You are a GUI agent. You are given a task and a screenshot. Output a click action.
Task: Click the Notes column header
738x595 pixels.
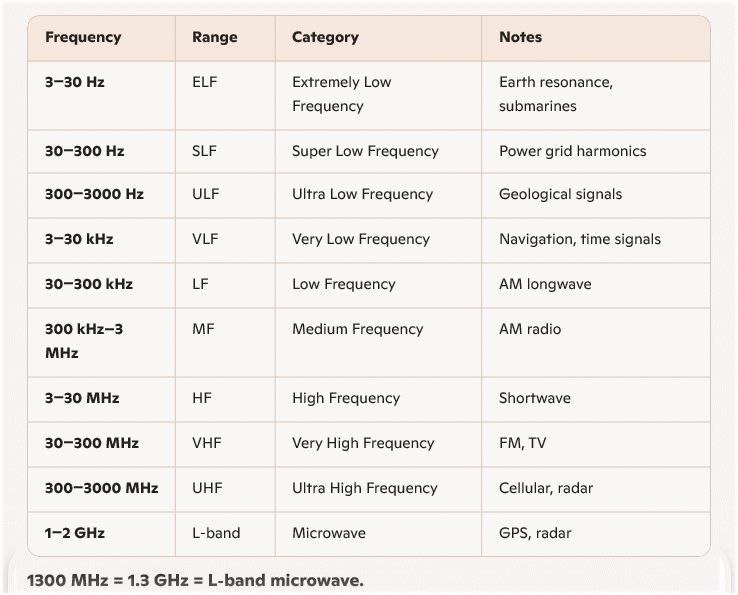click(x=520, y=37)
